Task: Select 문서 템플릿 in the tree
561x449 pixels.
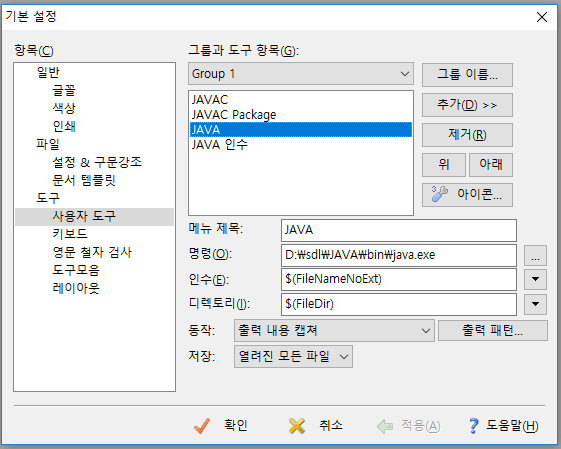Action: point(84,180)
